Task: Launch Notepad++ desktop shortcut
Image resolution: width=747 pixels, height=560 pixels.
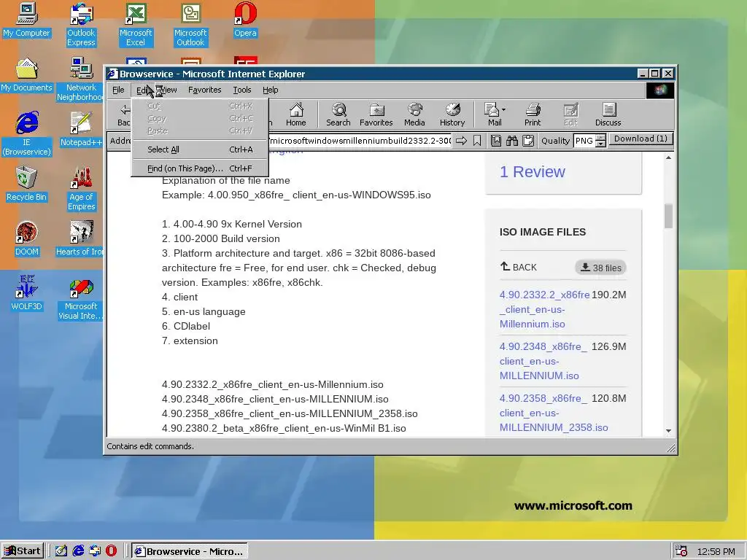Action: (x=81, y=130)
